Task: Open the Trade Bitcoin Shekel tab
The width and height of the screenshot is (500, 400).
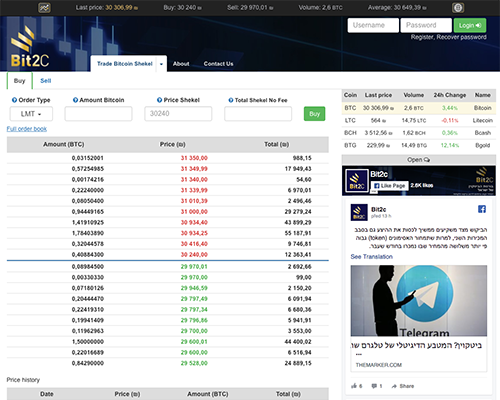Action: click(x=124, y=64)
